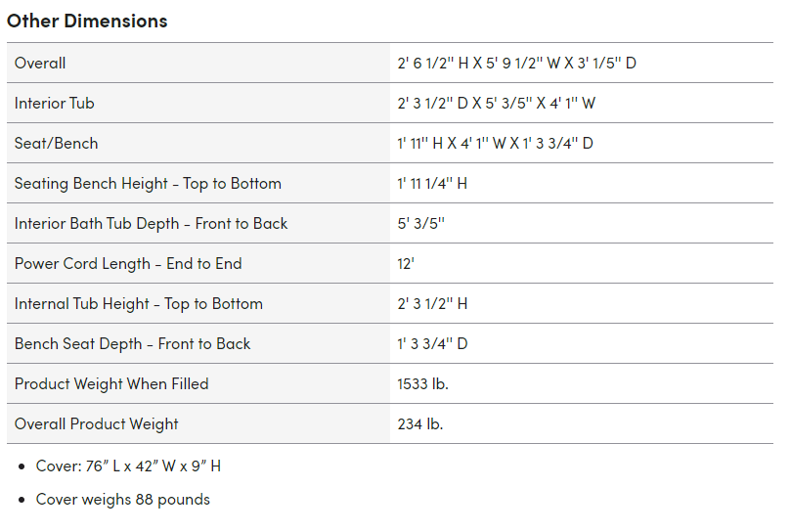Click the 1533 lb. filled weight value
This screenshot has width=791, height=532.
(x=423, y=384)
